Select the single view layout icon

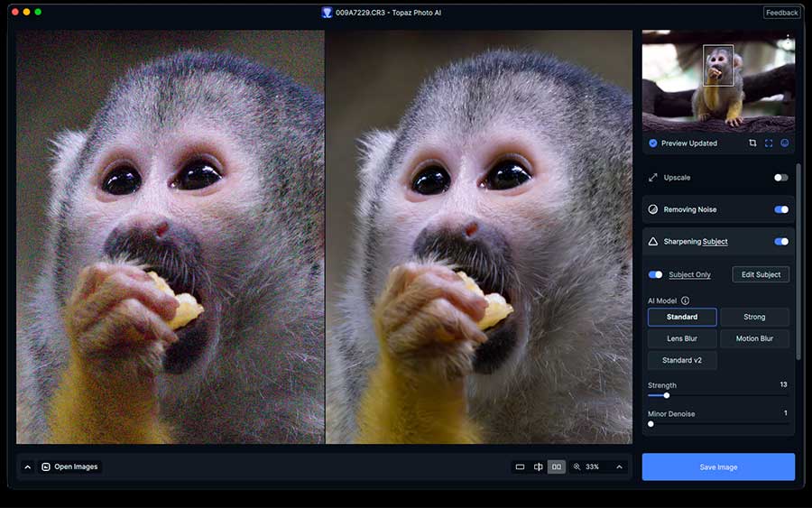tap(520, 466)
